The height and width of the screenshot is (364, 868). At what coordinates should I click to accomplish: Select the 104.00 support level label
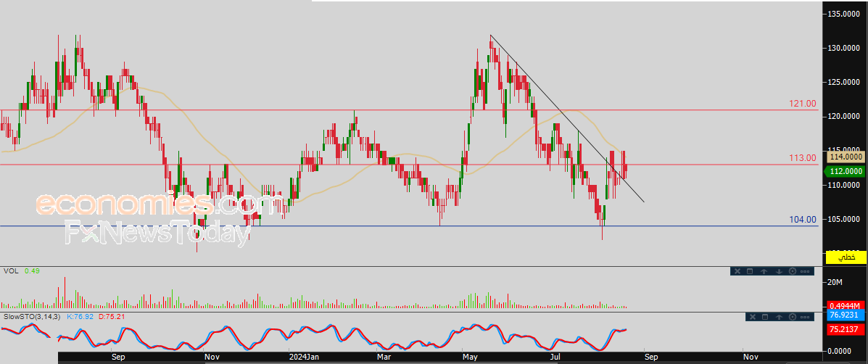(803, 220)
